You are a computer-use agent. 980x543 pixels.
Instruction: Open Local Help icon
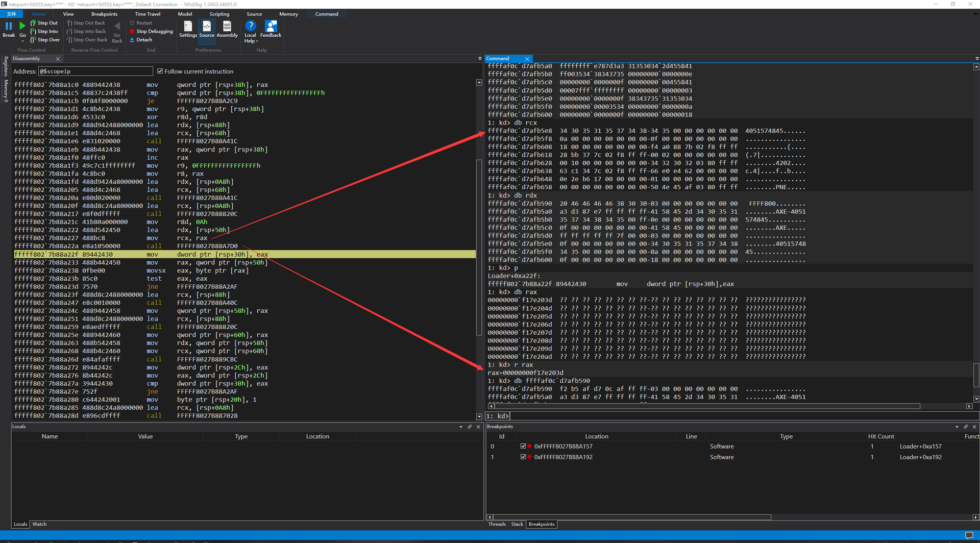[x=250, y=26]
